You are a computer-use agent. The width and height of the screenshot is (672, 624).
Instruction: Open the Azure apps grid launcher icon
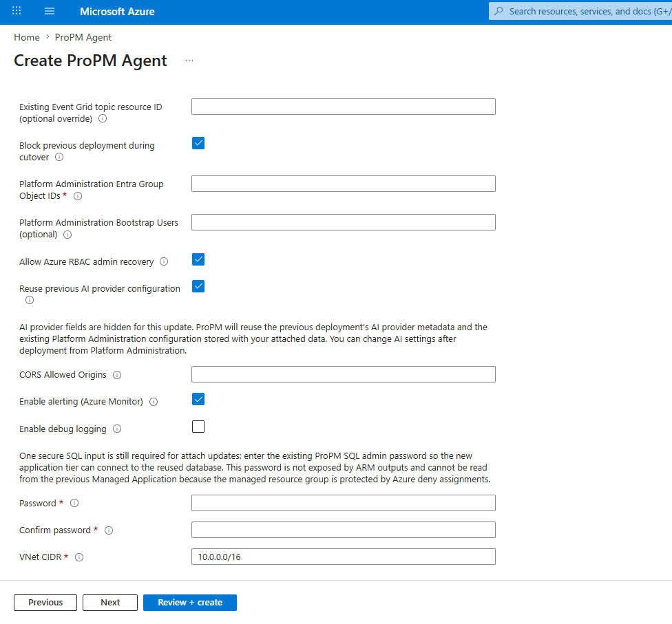point(17,11)
